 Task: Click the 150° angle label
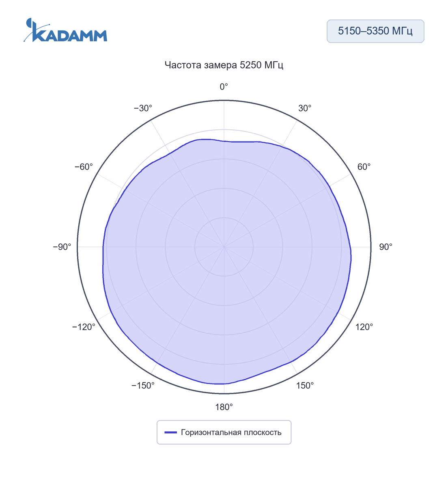pos(305,386)
